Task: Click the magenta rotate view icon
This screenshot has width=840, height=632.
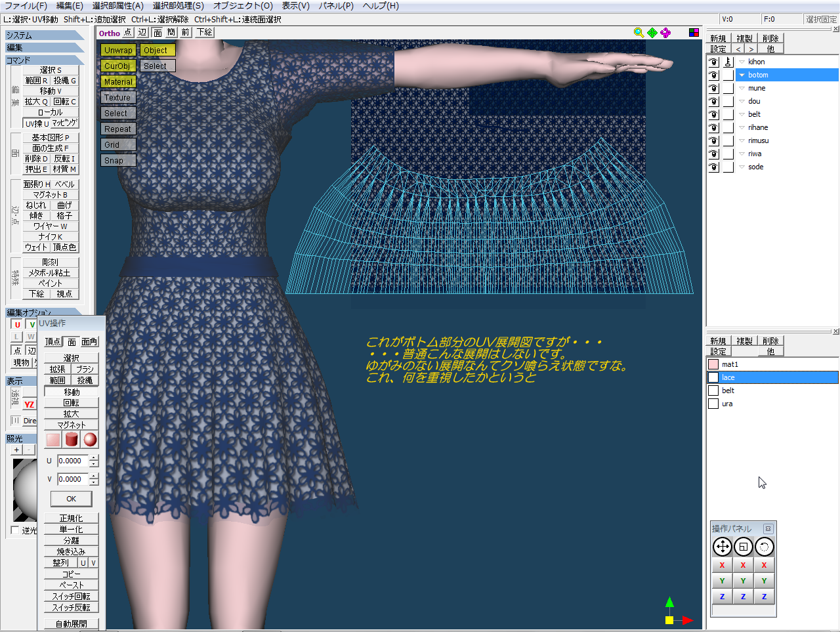Action: click(665, 33)
